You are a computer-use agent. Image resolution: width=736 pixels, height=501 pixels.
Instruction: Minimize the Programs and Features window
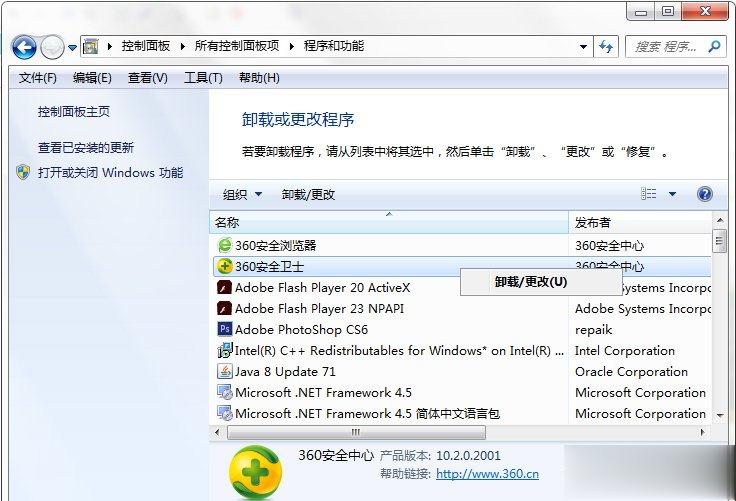pyautogui.click(x=641, y=12)
